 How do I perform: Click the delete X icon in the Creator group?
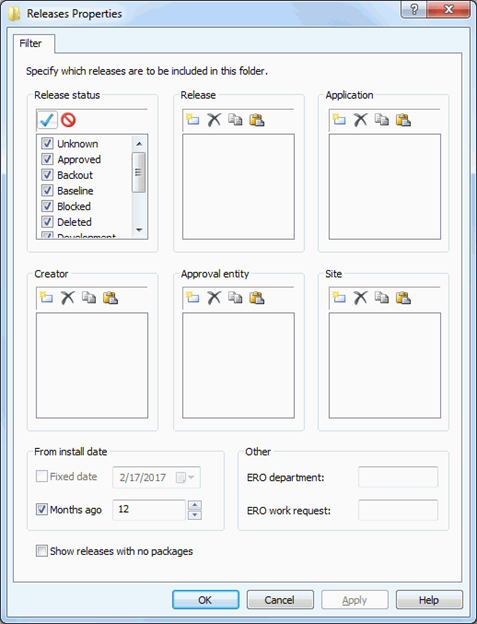coord(68,297)
